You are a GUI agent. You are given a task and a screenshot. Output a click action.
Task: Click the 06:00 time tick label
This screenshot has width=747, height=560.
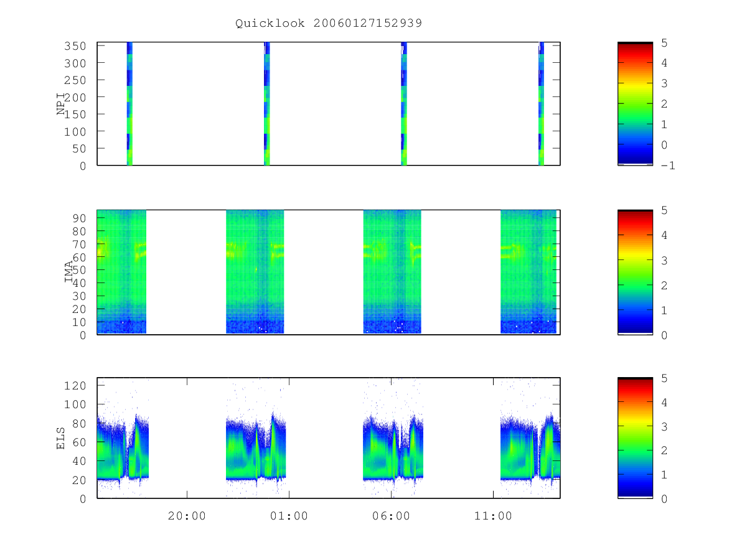pos(391,516)
